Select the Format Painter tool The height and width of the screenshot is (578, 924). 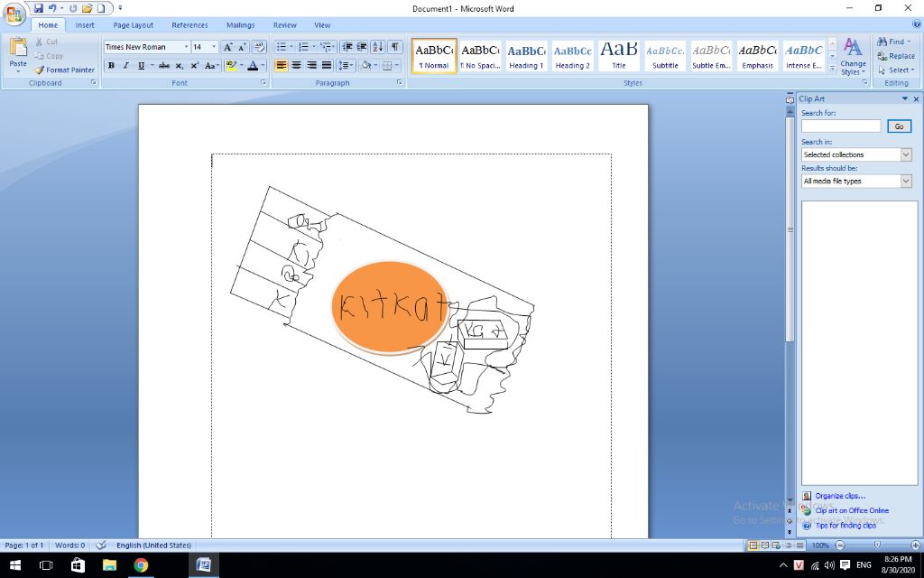(x=65, y=70)
